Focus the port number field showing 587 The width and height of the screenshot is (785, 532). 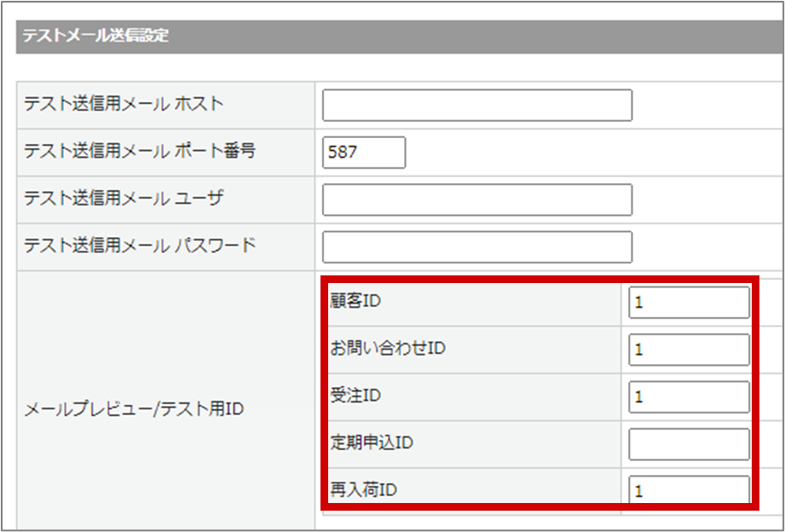[364, 153]
